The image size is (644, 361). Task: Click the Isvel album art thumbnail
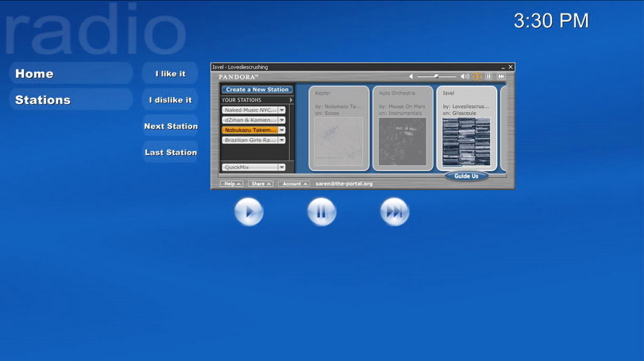tap(466, 142)
